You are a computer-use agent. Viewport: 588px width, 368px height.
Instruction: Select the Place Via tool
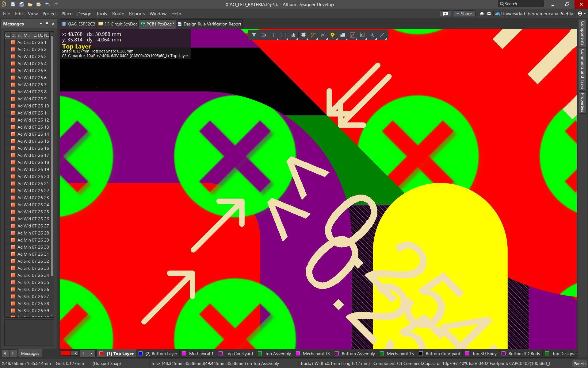(333, 35)
